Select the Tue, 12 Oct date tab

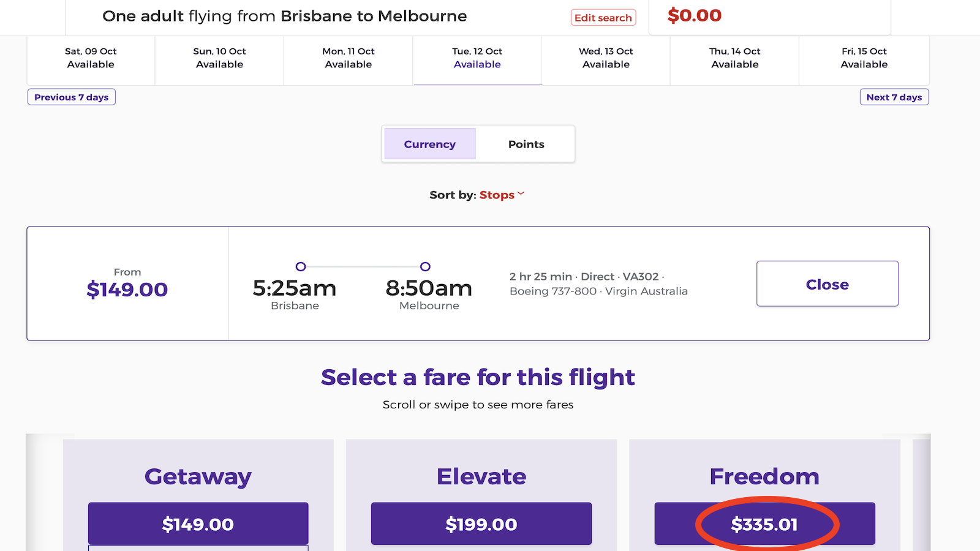click(477, 58)
